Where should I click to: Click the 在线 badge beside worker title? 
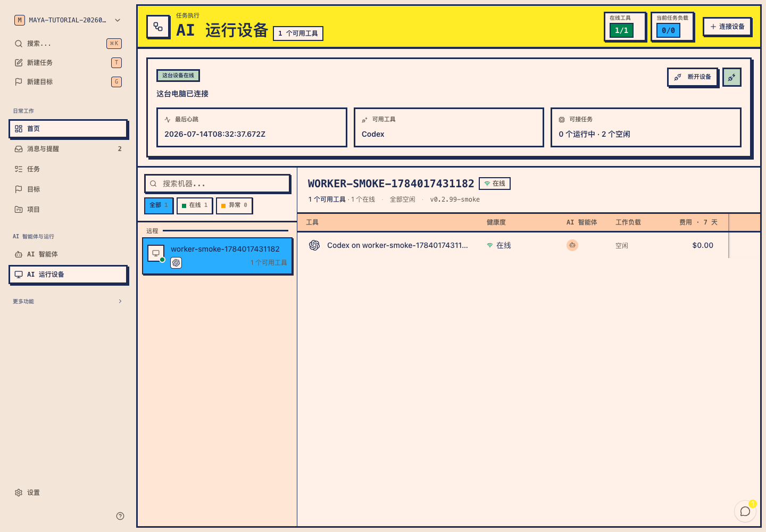click(x=495, y=184)
